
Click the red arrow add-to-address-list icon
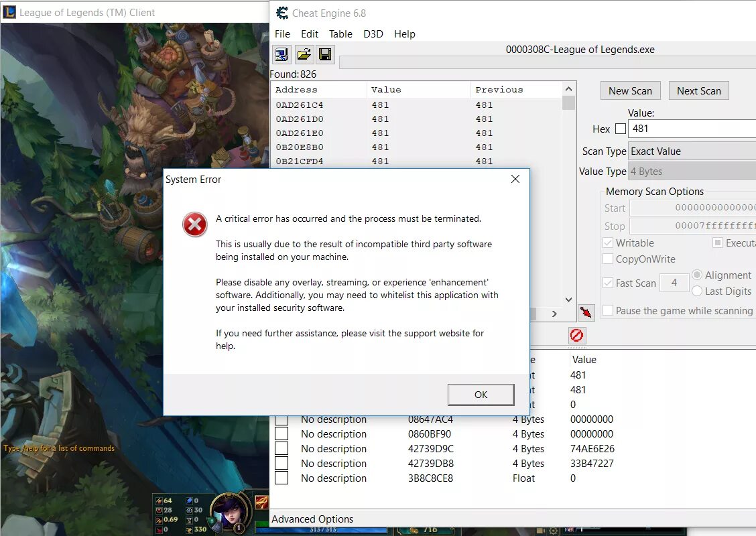(586, 312)
